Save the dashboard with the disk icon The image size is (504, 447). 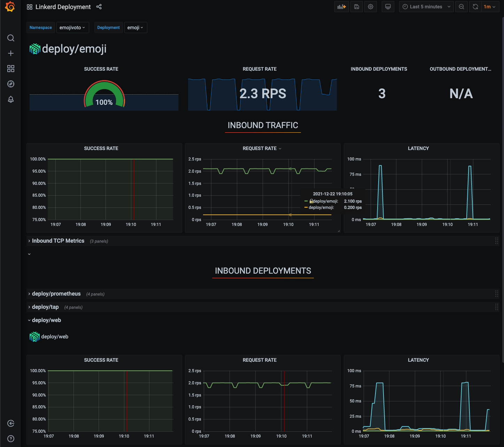[357, 7]
